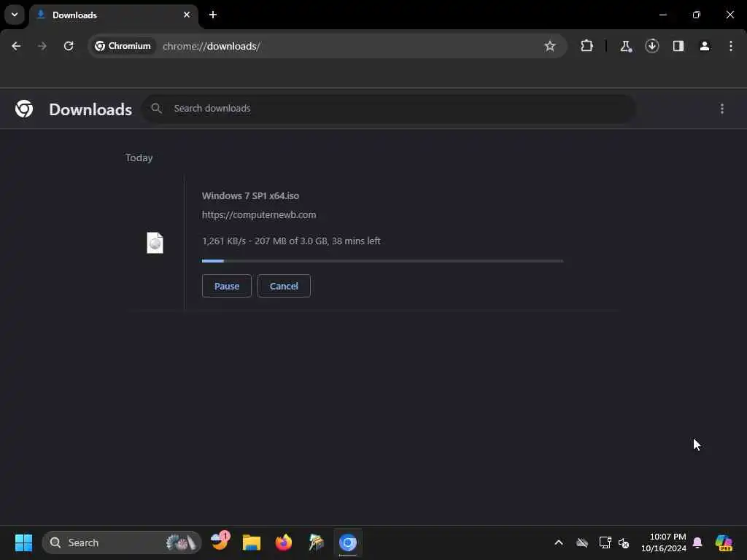Open the clock showing 10:07 PM
Screen dimensions: 747x560
(x=664, y=542)
